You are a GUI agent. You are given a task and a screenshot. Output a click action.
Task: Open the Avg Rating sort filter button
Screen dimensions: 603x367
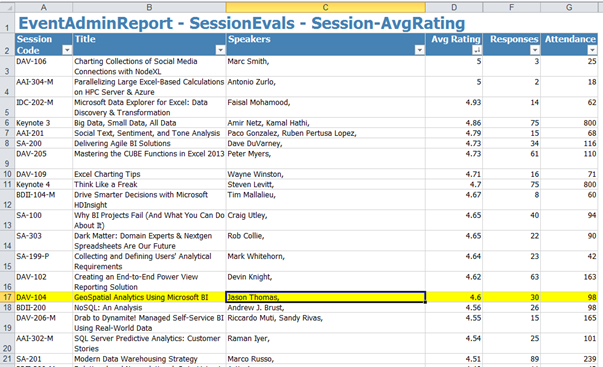pyautogui.click(x=477, y=50)
